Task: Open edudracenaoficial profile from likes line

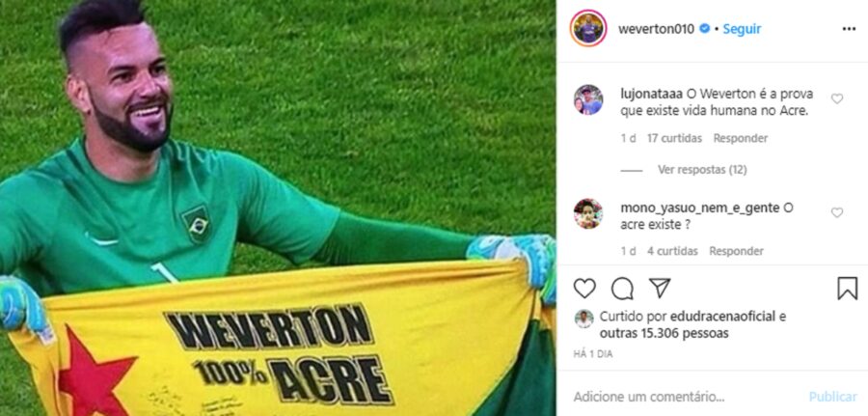Action: click(x=723, y=317)
